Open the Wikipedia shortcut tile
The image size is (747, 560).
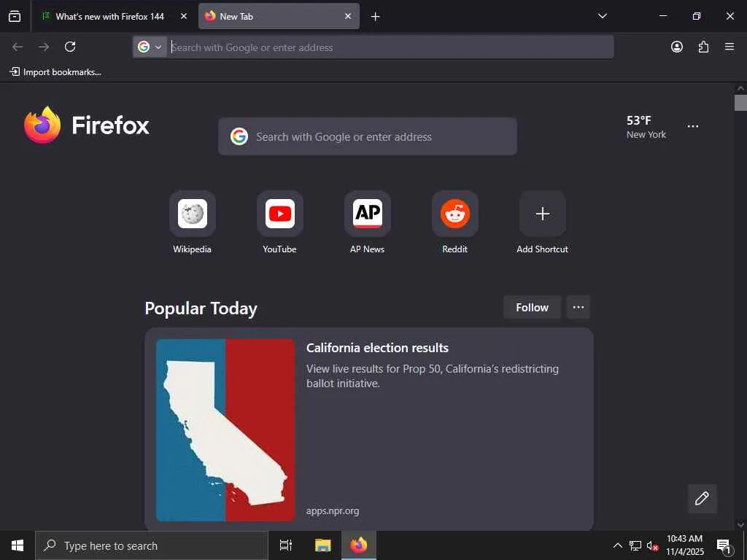coord(193,214)
